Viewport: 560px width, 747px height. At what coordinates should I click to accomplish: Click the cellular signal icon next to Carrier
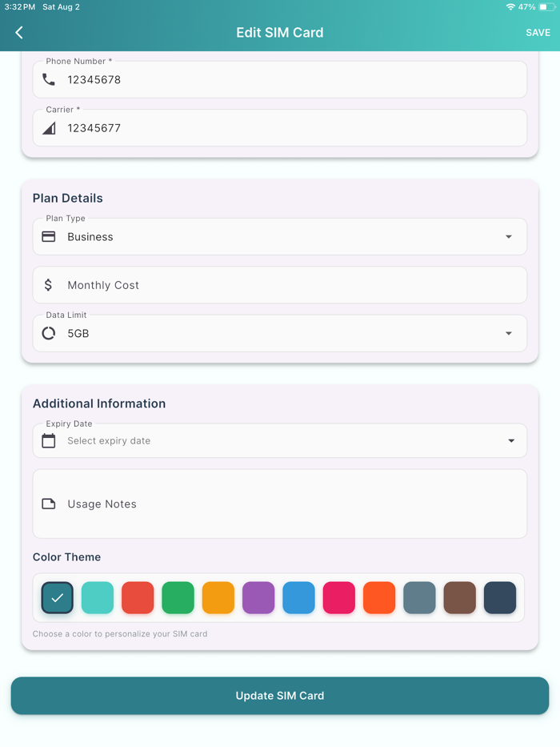[x=48, y=127]
